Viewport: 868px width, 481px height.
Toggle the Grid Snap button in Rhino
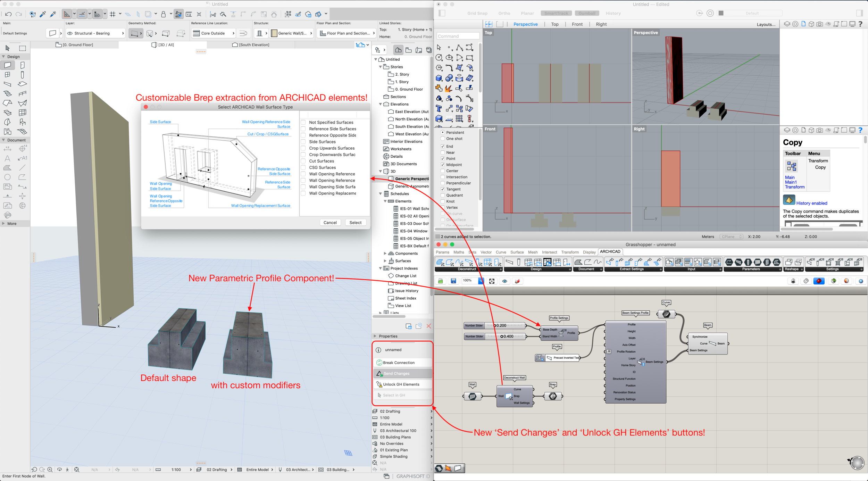(477, 13)
